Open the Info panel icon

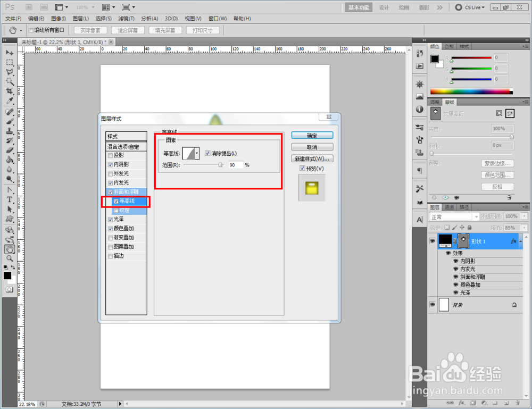coord(420,109)
